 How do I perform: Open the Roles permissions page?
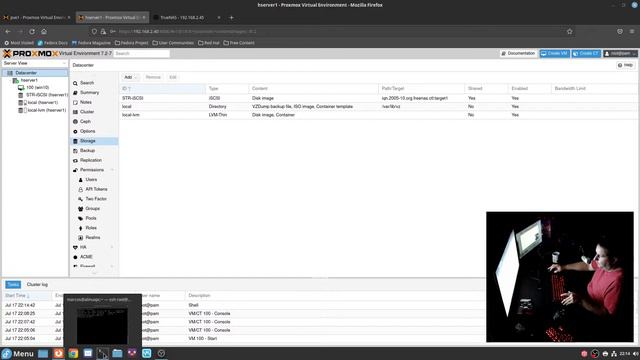click(91, 228)
